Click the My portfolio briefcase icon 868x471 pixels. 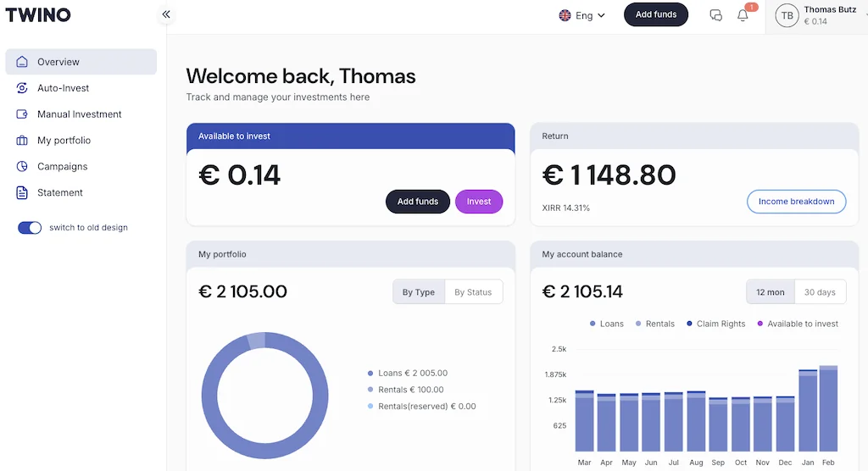[22, 141]
